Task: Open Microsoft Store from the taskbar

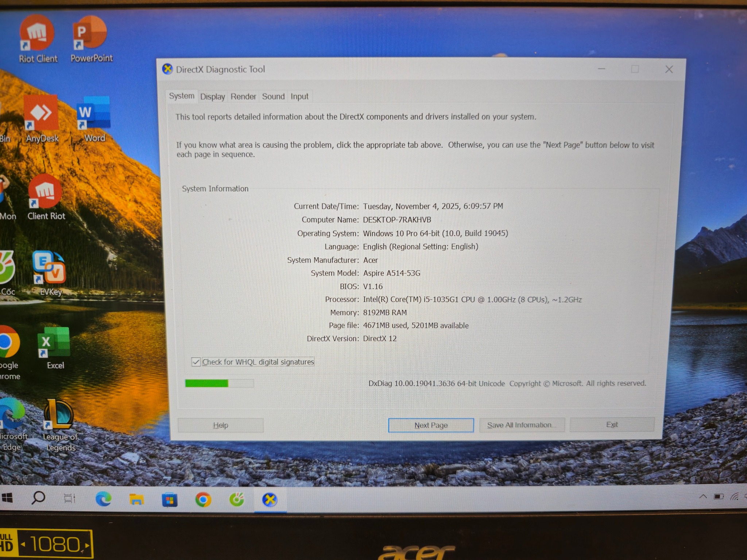Action: [170, 499]
